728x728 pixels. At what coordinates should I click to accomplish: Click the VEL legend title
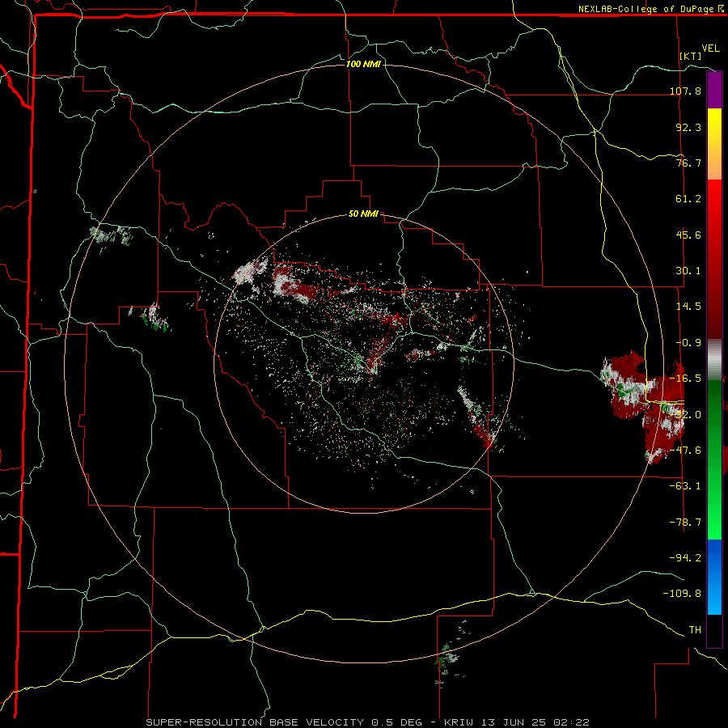[x=710, y=49]
